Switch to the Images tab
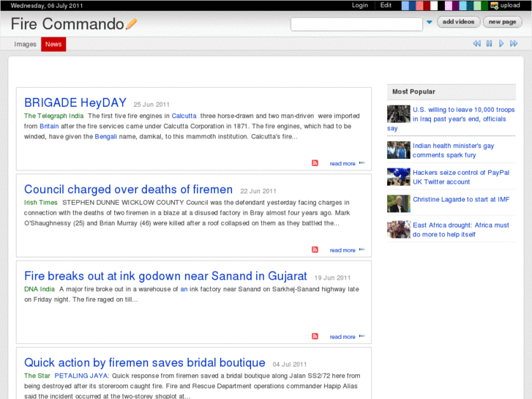The image size is (532, 399). tap(25, 45)
